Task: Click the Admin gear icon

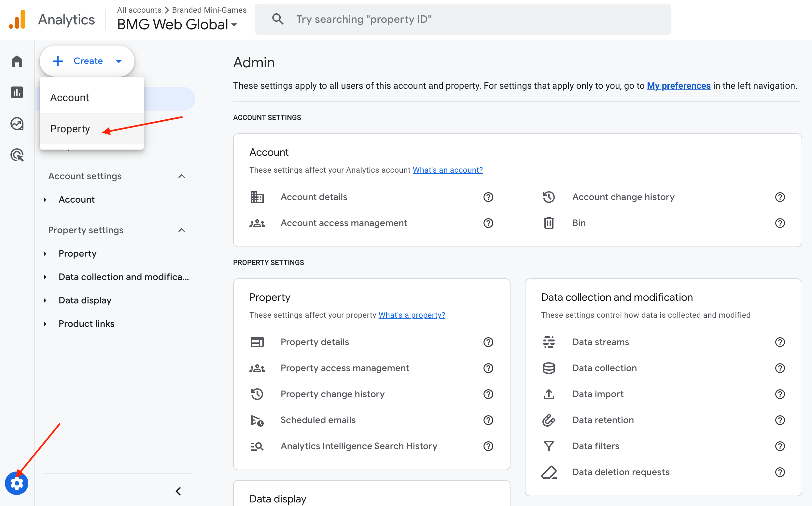Action: pos(16,483)
